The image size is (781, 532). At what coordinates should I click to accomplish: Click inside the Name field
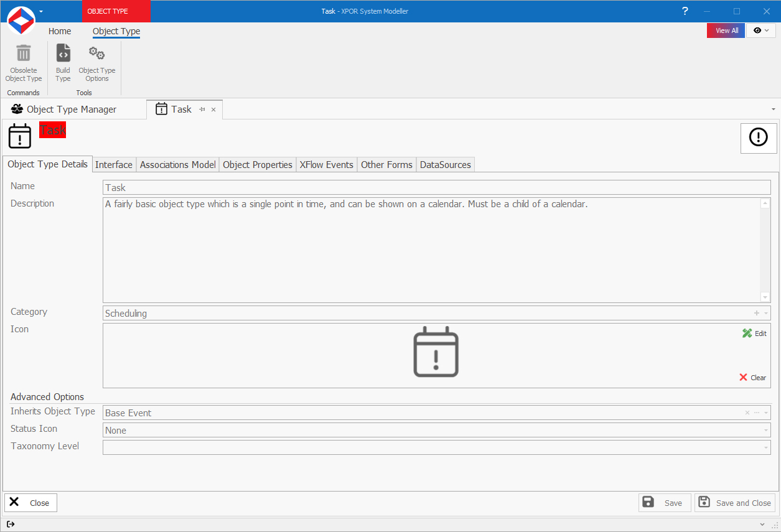pos(373,187)
